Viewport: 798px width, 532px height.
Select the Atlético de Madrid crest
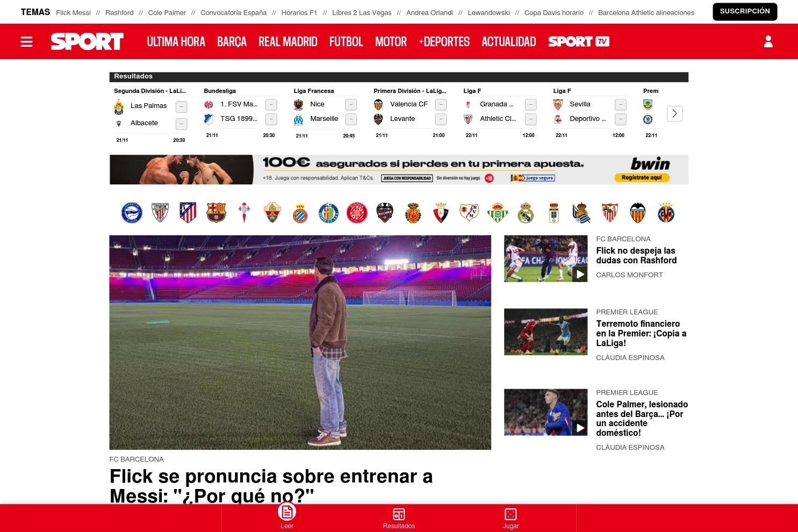click(188, 213)
